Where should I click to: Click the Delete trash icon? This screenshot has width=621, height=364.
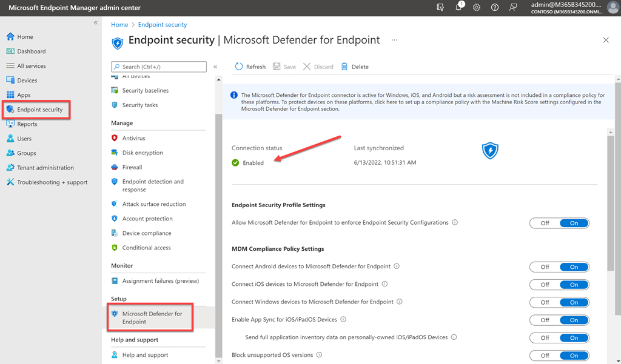coord(344,67)
